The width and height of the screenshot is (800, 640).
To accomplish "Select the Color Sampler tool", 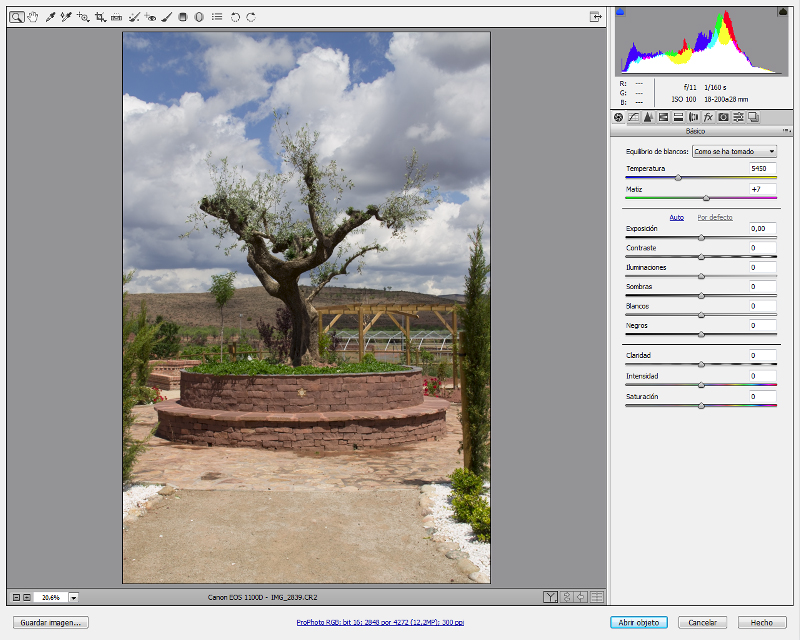I will (x=66, y=17).
